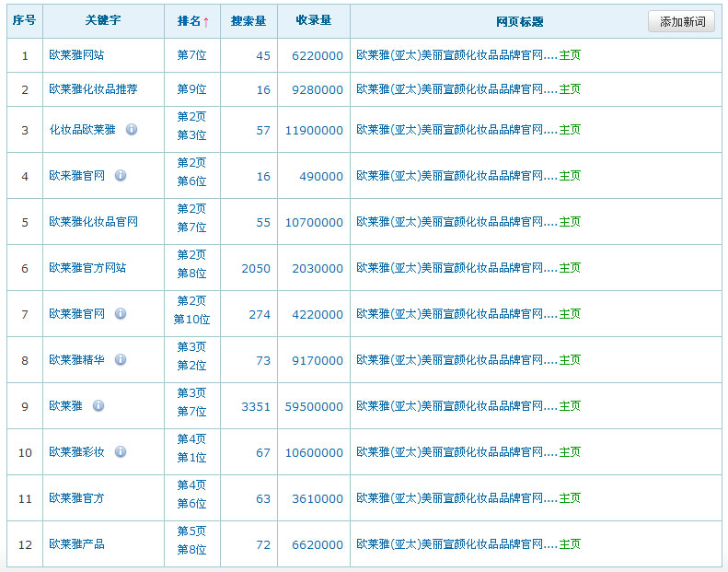Show info icon for 欧莱雅彩妆

point(121,452)
